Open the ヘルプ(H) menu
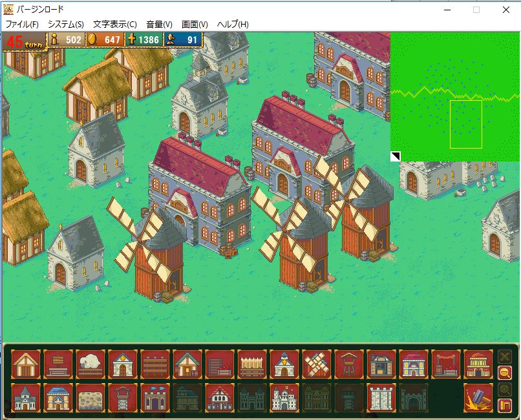This screenshot has width=521, height=420. [233, 25]
